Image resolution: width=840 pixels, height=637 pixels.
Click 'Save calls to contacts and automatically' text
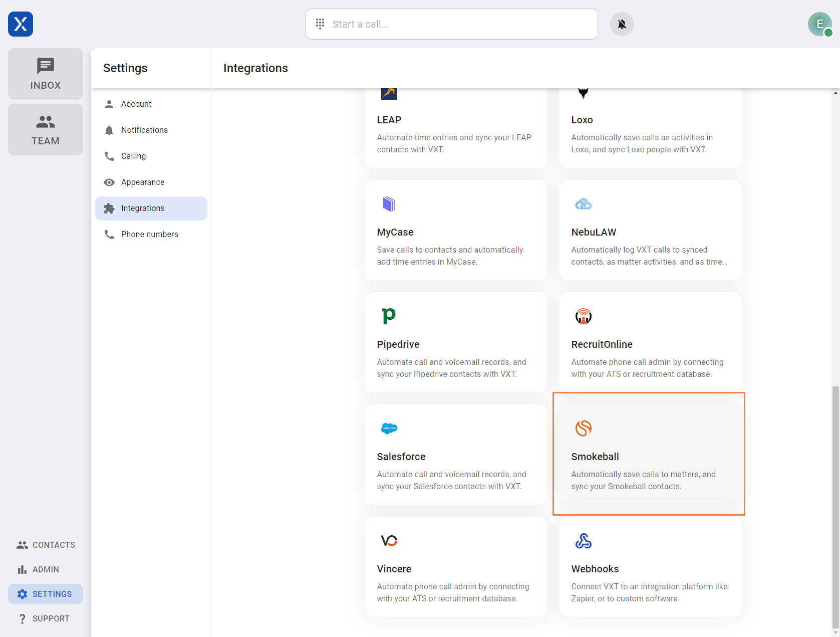(450, 250)
